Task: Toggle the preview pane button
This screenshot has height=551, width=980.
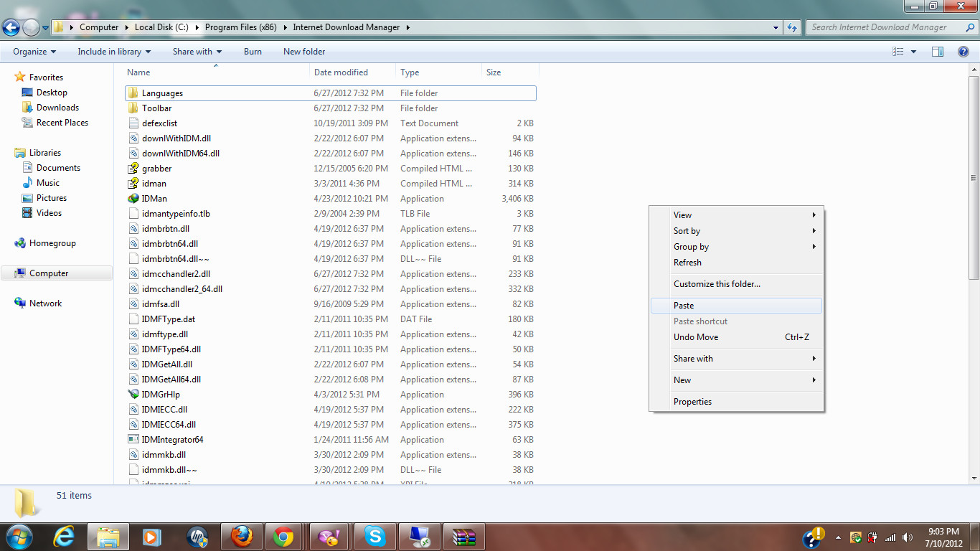Action: point(938,52)
